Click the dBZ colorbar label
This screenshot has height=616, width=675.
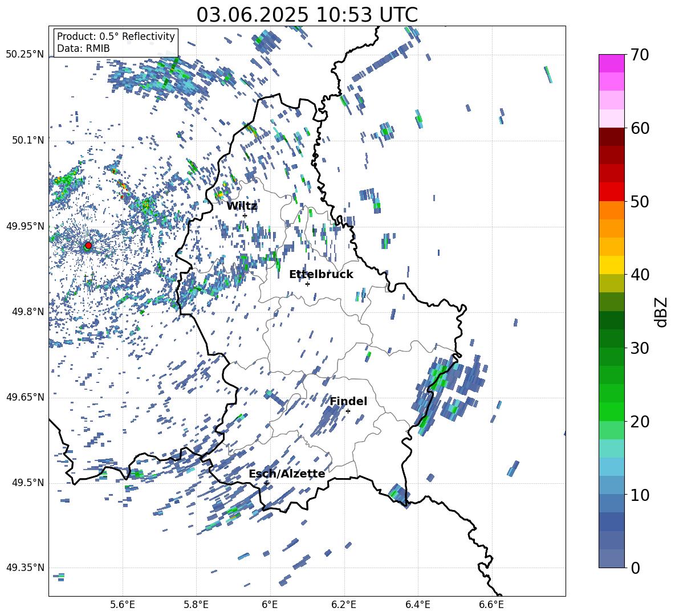point(660,312)
